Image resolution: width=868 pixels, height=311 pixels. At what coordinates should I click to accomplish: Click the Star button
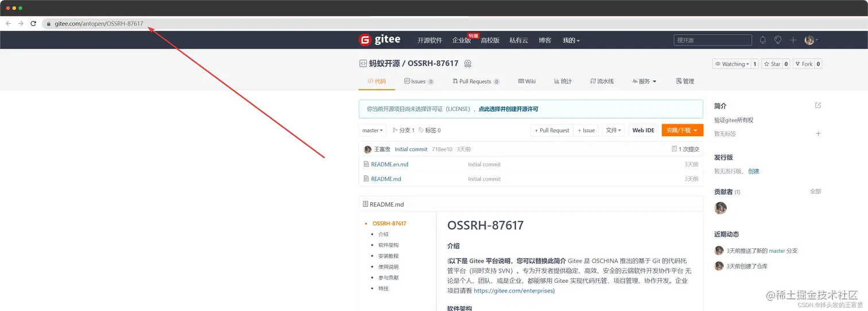click(772, 64)
